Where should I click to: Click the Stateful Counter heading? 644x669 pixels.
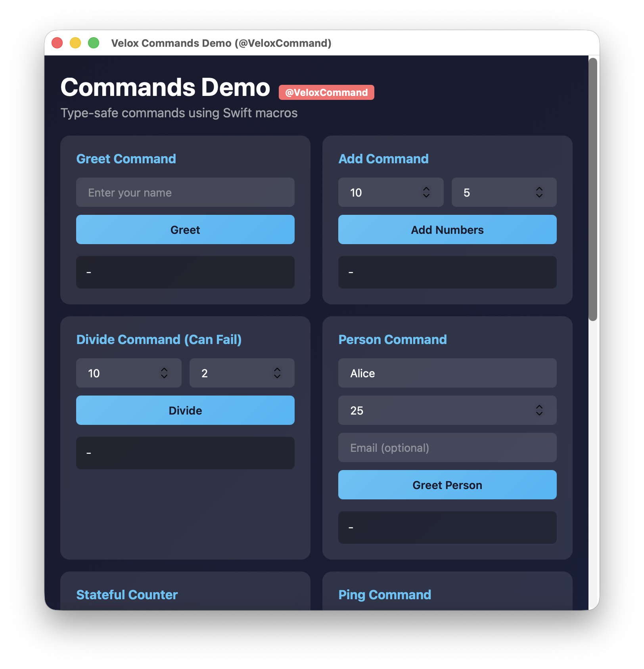(127, 595)
